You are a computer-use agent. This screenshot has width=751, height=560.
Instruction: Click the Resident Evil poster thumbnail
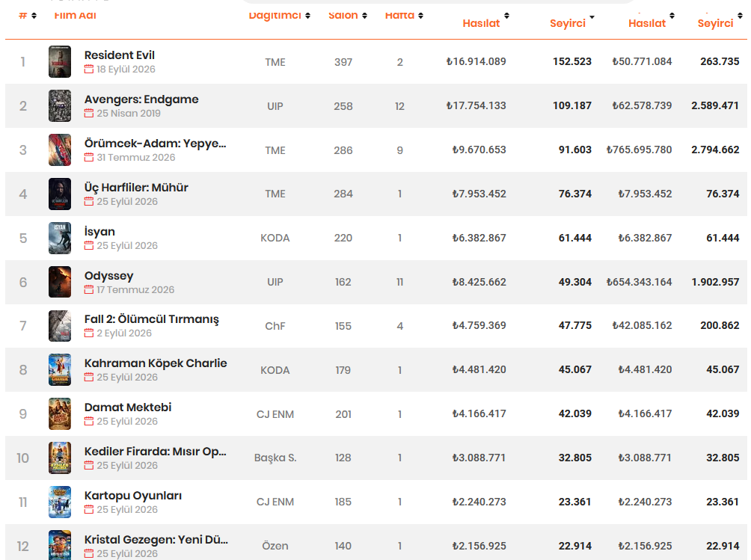60,62
